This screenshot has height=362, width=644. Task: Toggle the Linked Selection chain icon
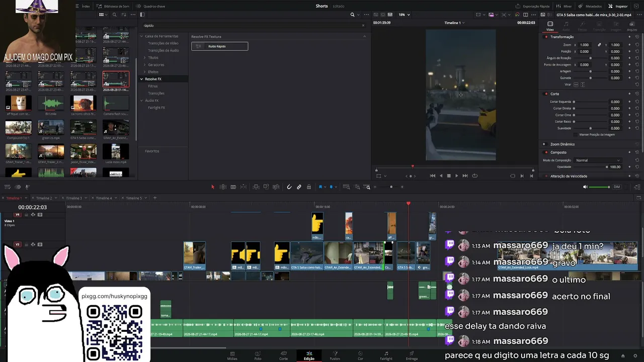(x=299, y=187)
